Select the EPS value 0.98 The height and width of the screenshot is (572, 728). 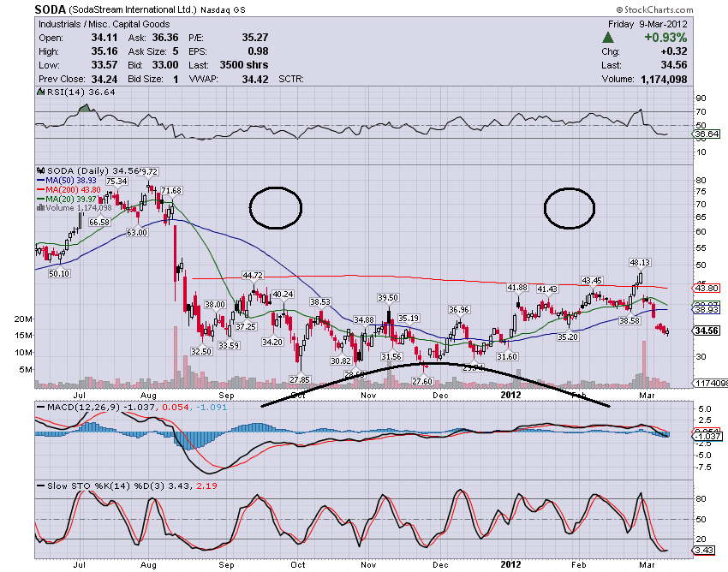point(258,51)
